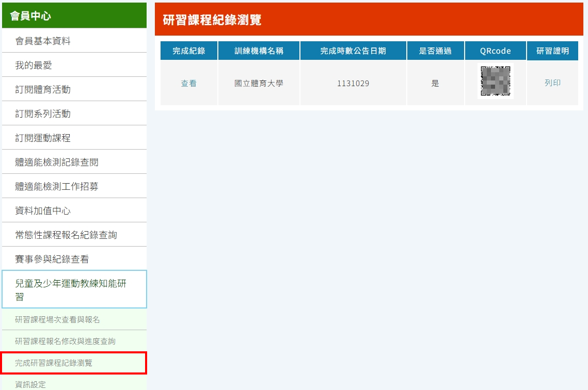This screenshot has width=588, height=390.
Task: Click the QRcode column header
Action: click(x=496, y=51)
